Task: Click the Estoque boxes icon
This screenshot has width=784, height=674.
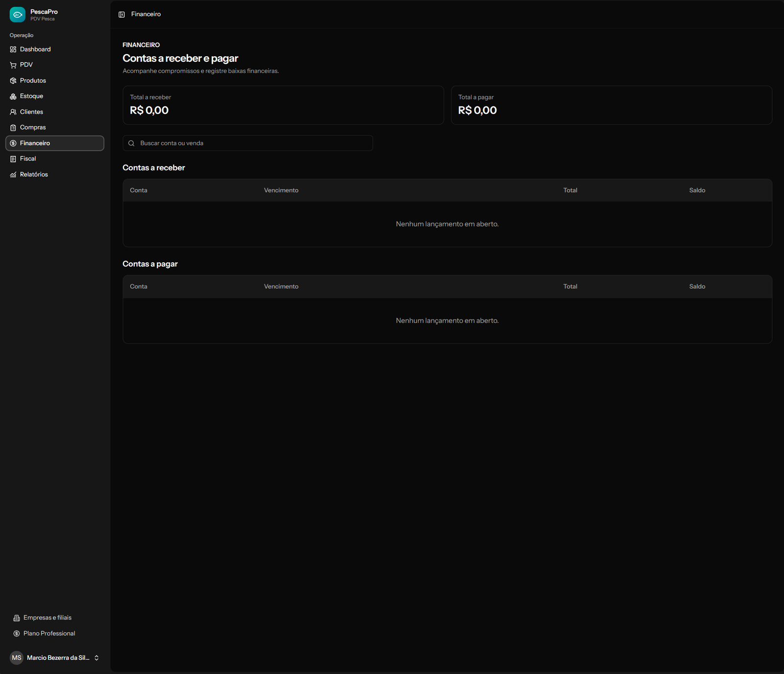Action: (x=13, y=97)
